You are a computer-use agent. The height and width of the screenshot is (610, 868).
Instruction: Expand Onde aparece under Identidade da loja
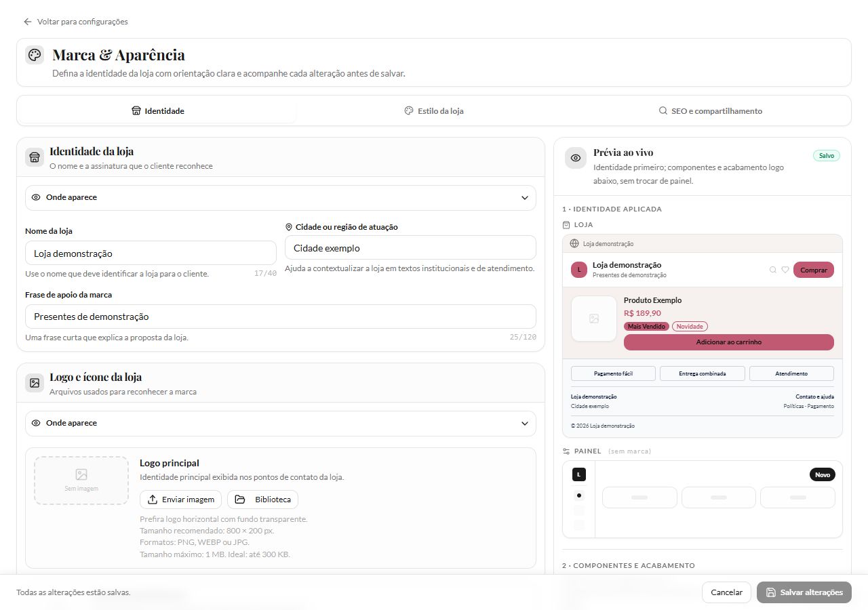281,198
